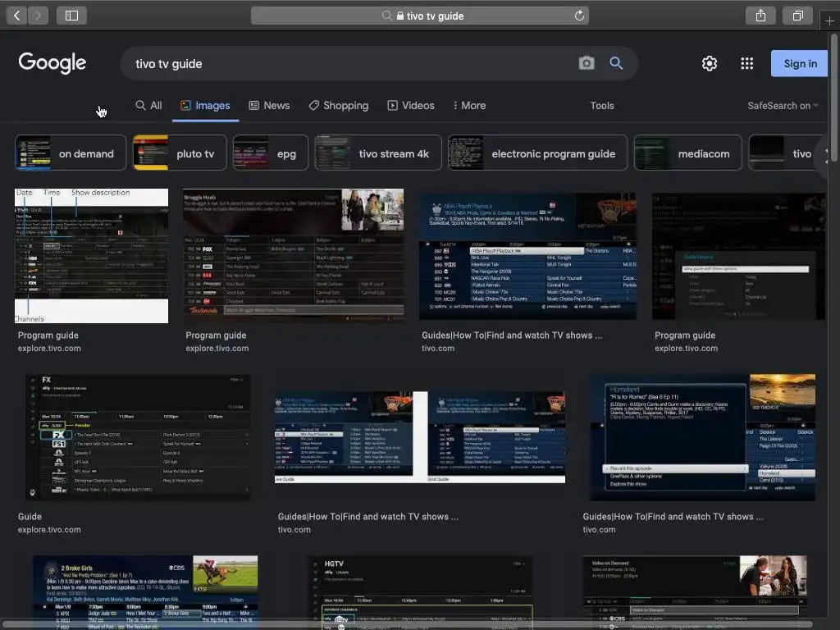
Task: Open the Struggle Meals program guide image
Action: tap(293, 255)
